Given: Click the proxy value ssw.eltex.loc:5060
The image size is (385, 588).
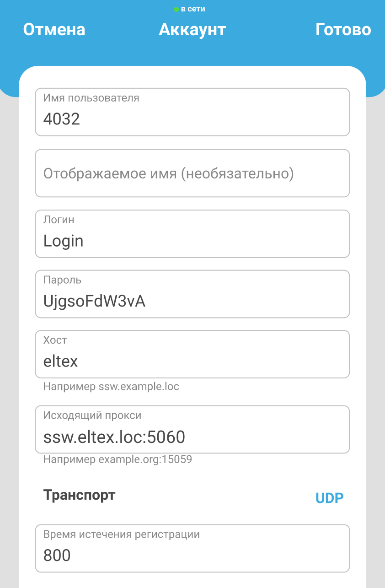Looking at the screenshot, I should [114, 437].
